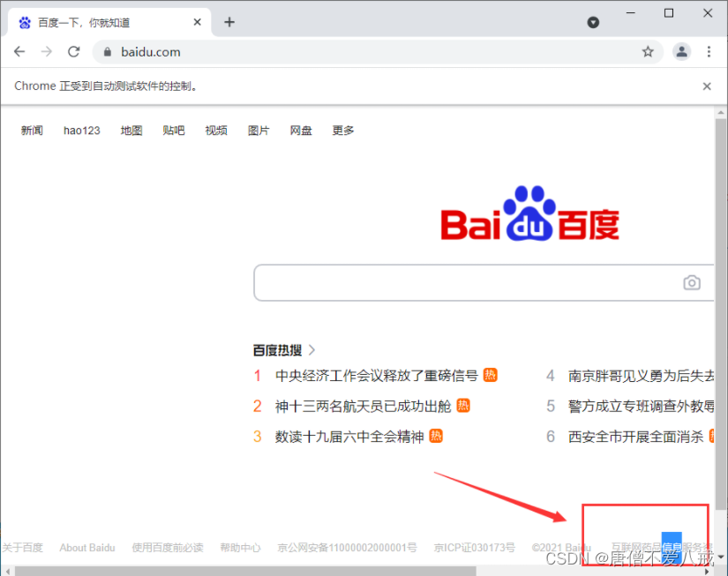
Task: Click the vertical scrollbar thumb
Action: point(721,314)
